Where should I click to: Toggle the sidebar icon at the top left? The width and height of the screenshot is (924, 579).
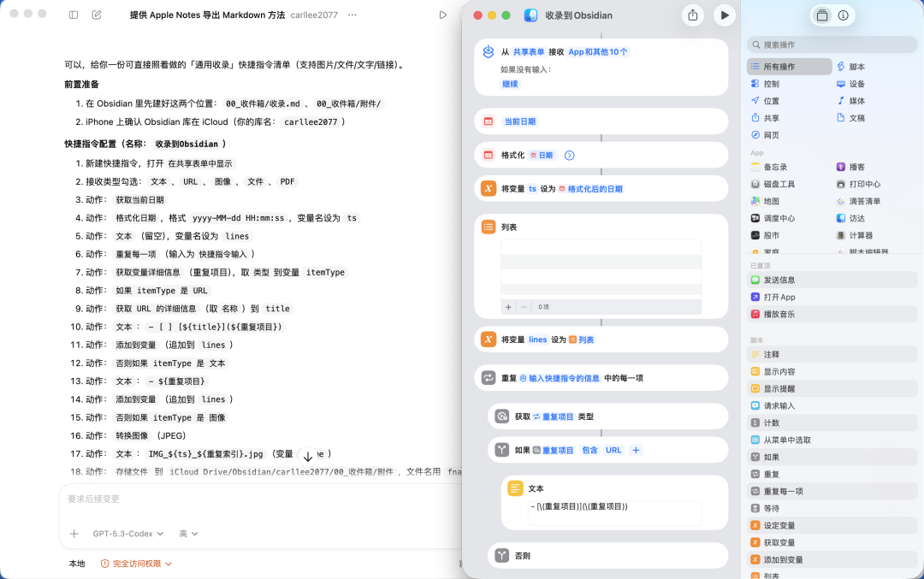point(73,15)
